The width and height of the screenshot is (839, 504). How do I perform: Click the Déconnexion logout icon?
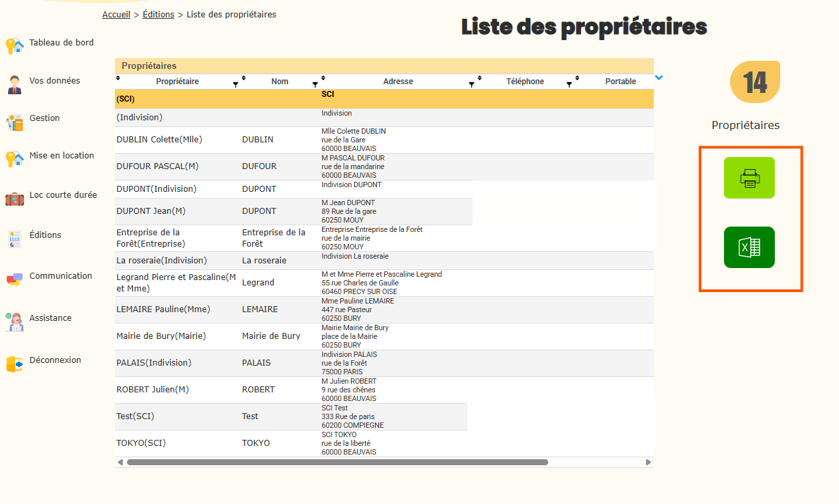(15, 364)
